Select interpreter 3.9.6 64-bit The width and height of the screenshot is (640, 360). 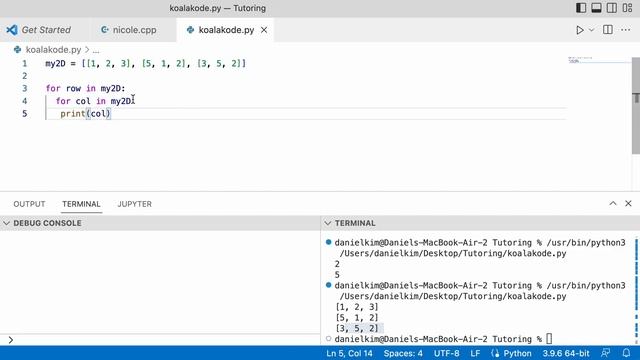(566, 353)
